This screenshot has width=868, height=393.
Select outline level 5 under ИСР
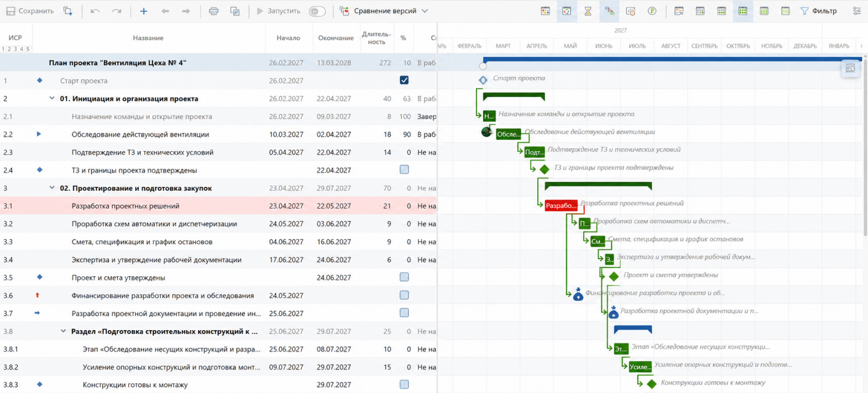[28, 49]
